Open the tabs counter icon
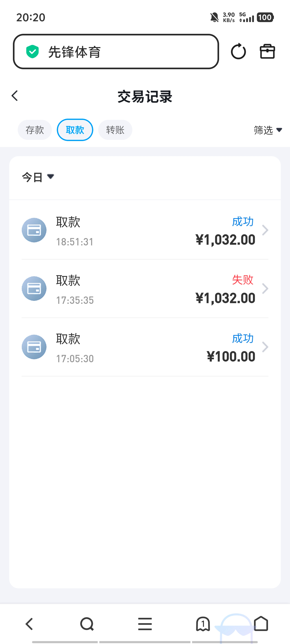Viewport: 290px width, 644px height. [203, 624]
